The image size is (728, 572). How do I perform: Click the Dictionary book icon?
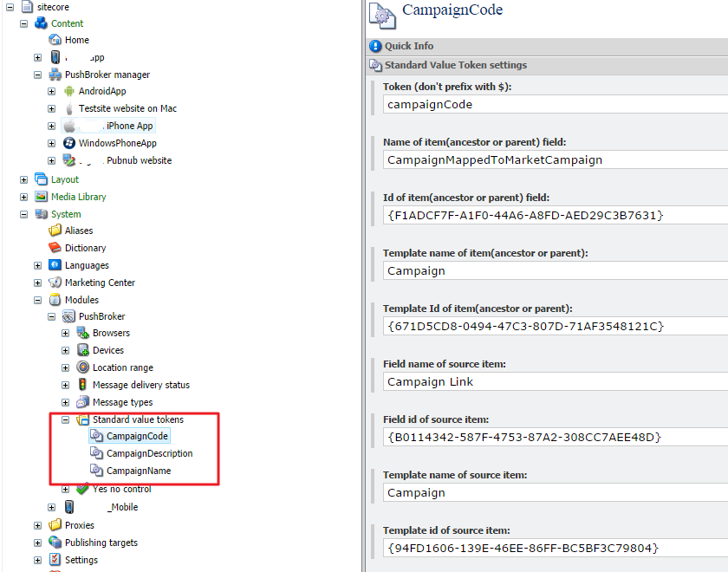(55, 248)
